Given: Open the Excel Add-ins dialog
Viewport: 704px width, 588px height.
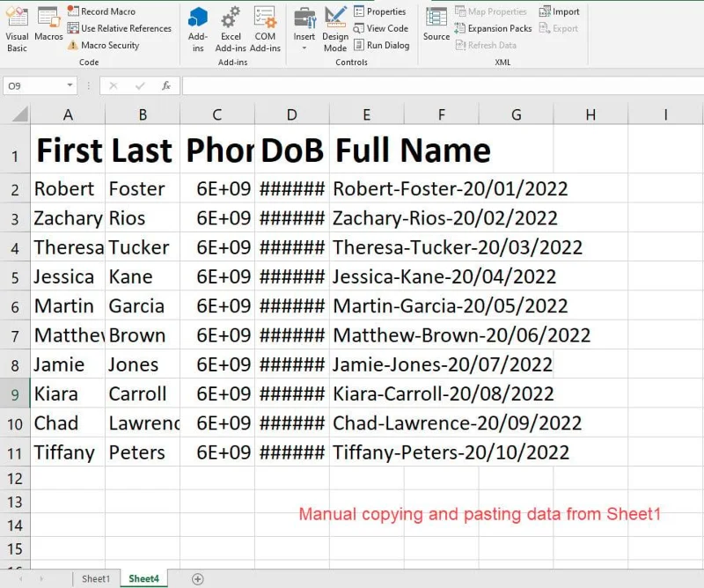Looking at the screenshot, I should click(x=231, y=27).
